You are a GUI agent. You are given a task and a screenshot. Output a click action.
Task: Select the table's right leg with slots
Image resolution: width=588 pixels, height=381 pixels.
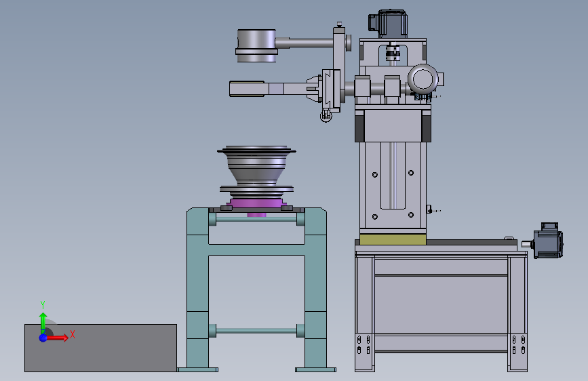point(517,313)
